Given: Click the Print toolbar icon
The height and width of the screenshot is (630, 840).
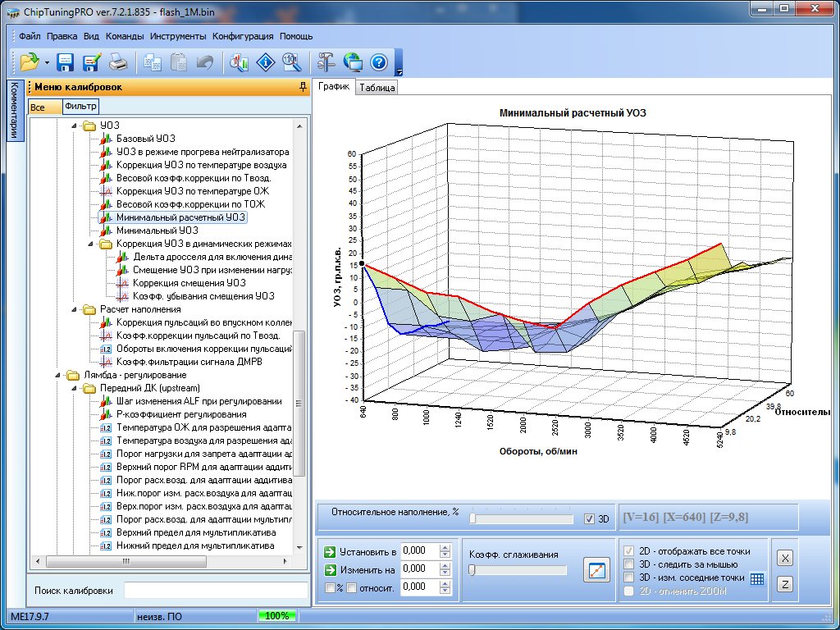Looking at the screenshot, I should click(118, 62).
